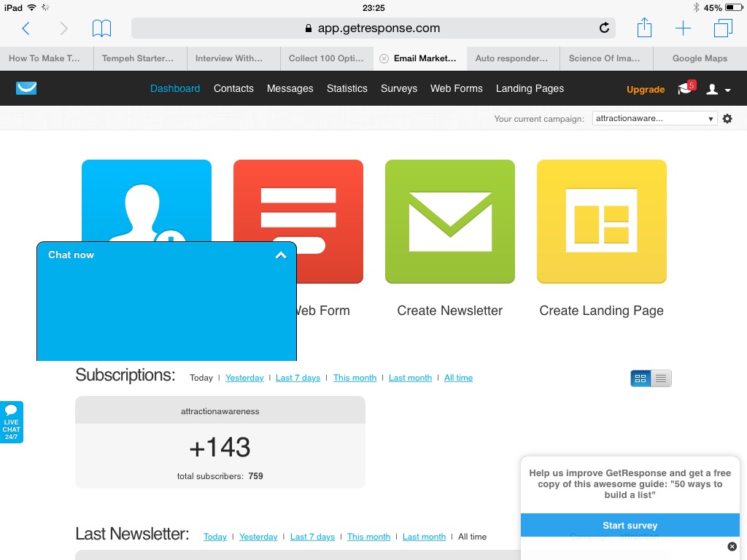Filter Subscriptions by Last 7 days

tap(298, 378)
